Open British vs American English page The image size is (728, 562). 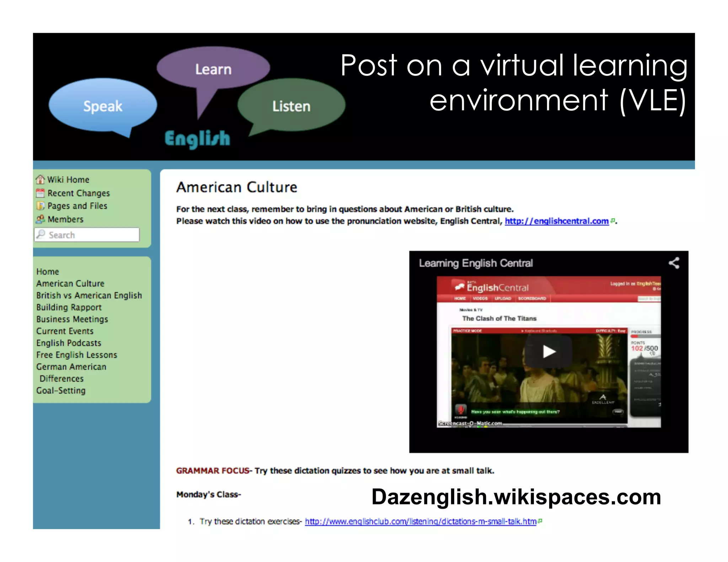pyautogui.click(x=89, y=295)
